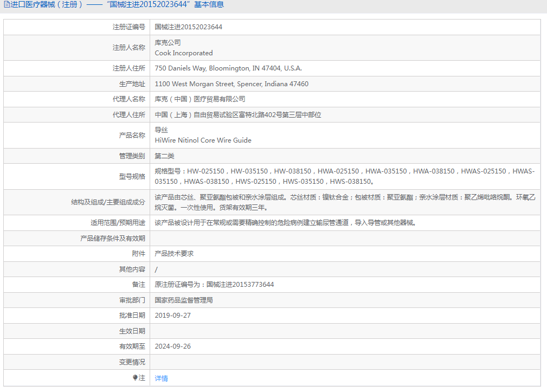The image size is (547, 392).
Task: Click the 批准日期 label
Action: [x=132, y=315]
